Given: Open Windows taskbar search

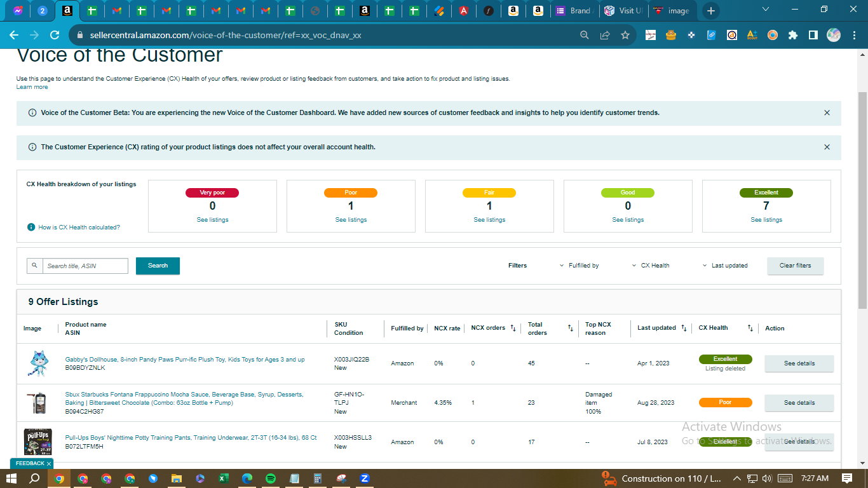Looking at the screenshot, I should click(35, 478).
